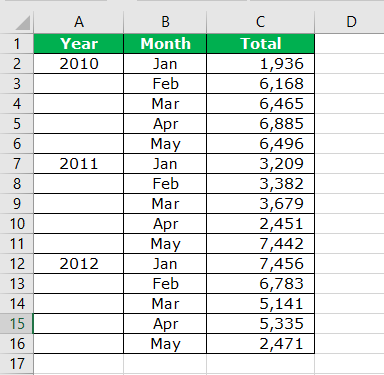The width and height of the screenshot is (384, 375).
Task: Click the Total header cell
Action: (261, 44)
